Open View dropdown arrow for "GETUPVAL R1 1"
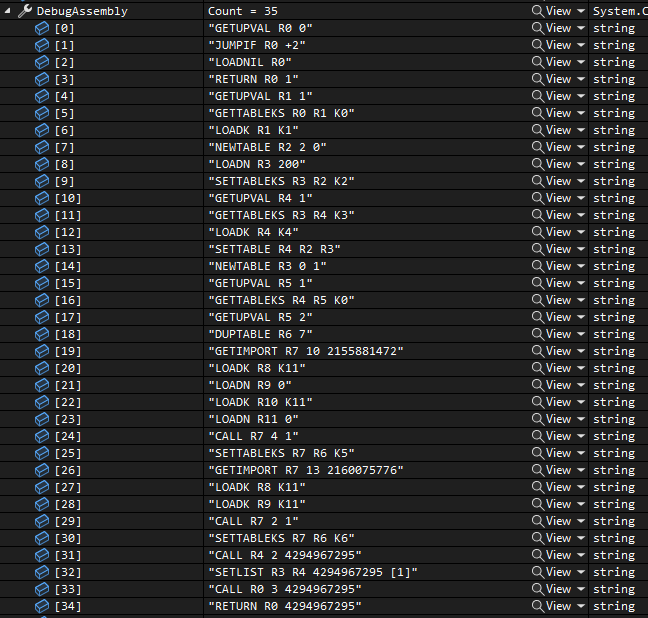The image size is (648, 618). [x=581, y=96]
